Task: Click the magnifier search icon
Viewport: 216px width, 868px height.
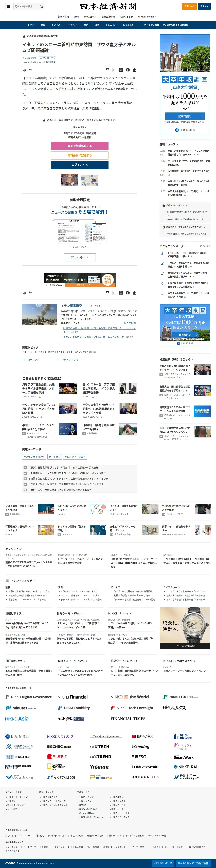Action: tap(41, 6)
